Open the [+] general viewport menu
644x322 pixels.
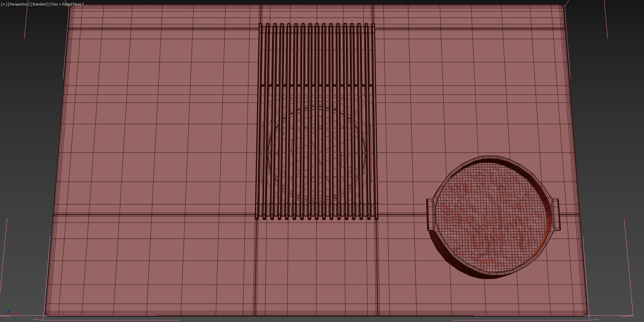click(x=4, y=4)
